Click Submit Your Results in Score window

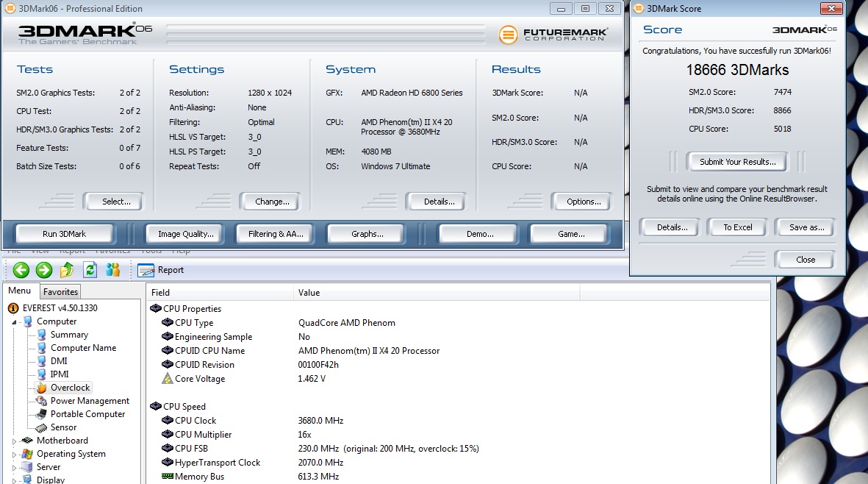[738, 162]
